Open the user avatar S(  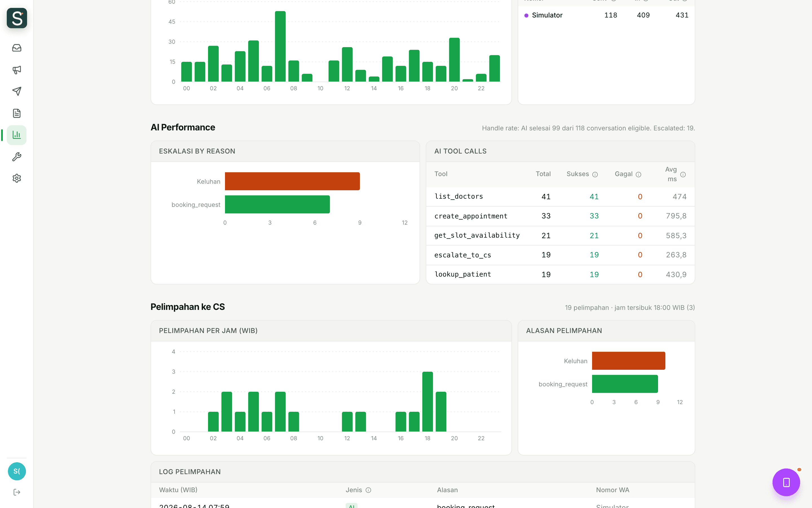(x=17, y=471)
